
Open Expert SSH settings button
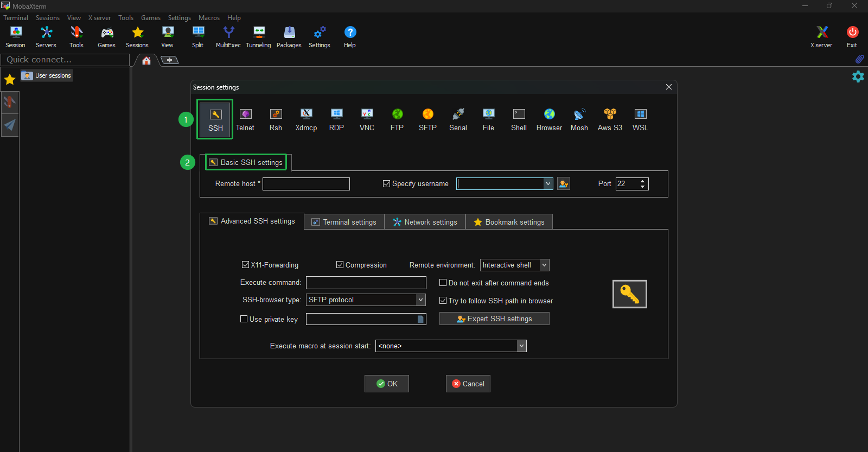click(494, 319)
